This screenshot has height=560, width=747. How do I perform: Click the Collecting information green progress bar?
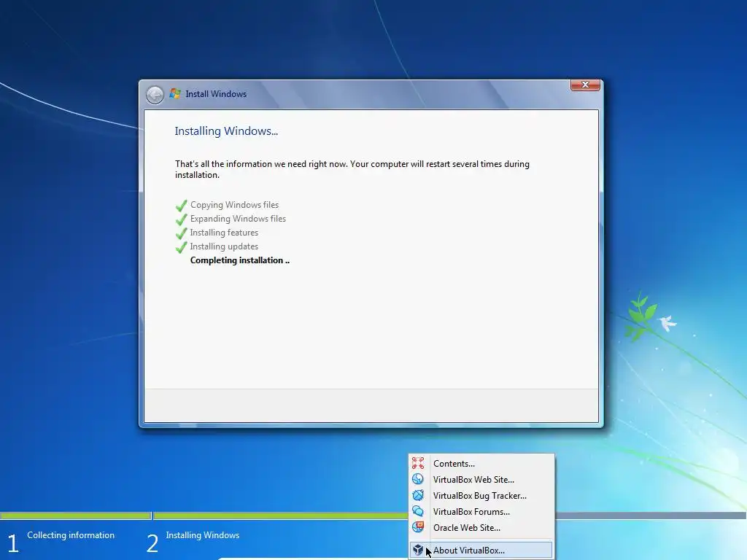75,516
